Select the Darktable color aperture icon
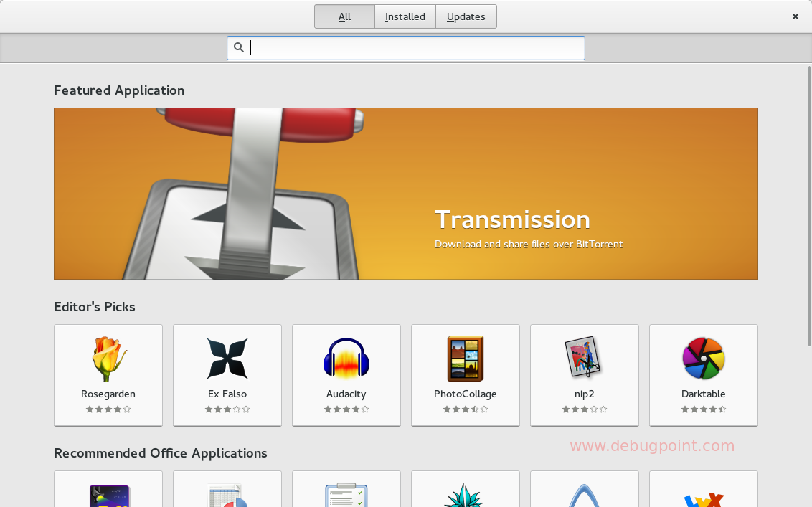812x507 pixels. (703, 359)
